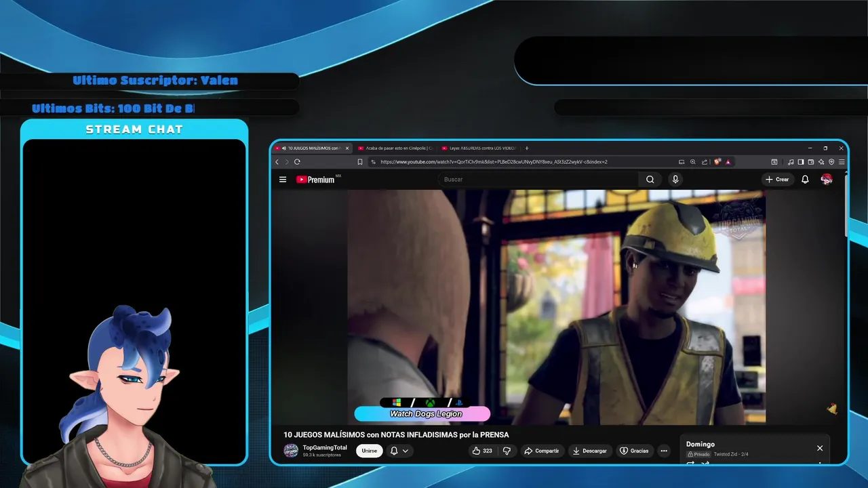Click Brave Rewards triangle icon
Screen dimensions: 868x488
pos(728,162)
